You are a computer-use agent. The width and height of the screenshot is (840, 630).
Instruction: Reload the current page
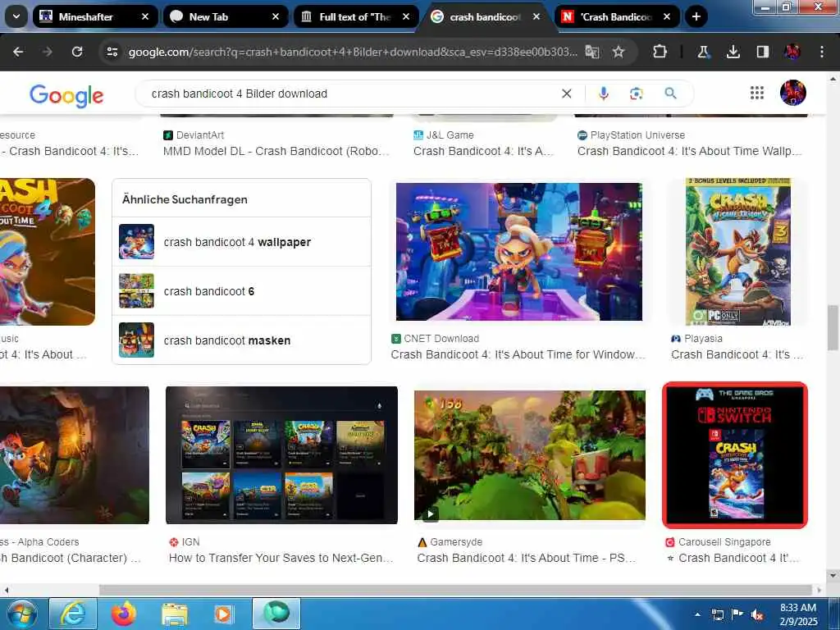(x=77, y=52)
